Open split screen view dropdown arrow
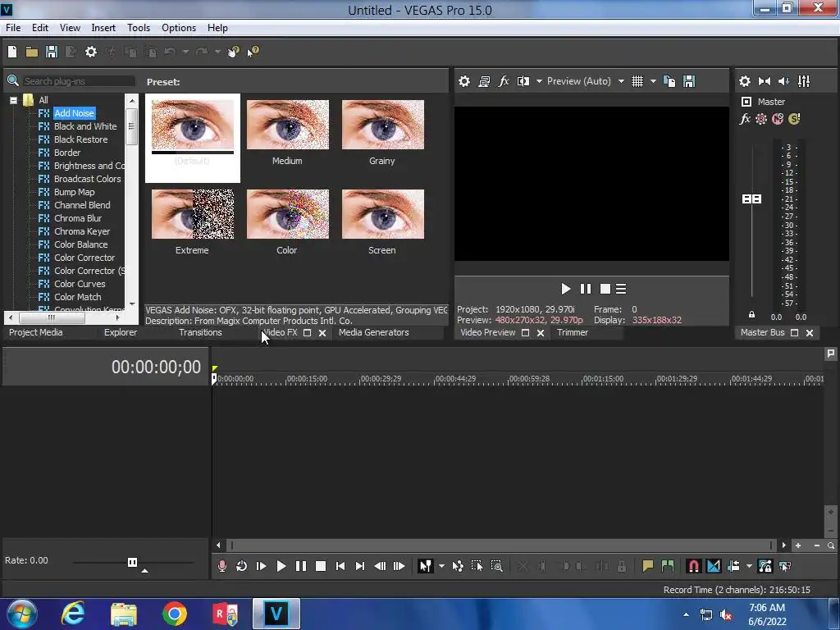This screenshot has width=840, height=630. (x=539, y=81)
